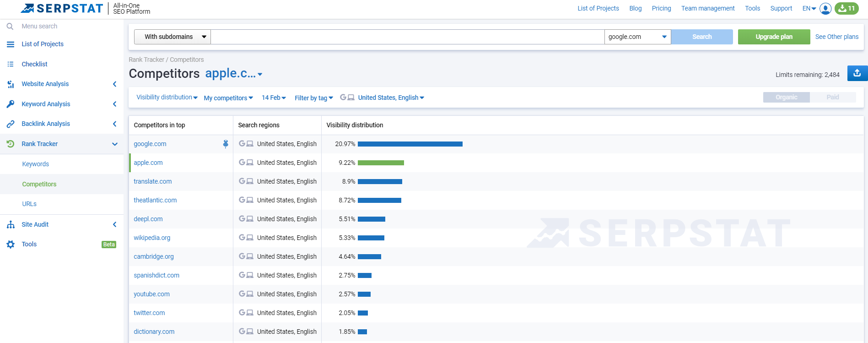Open the With subdomains dropdown
Screen dimensions: 868x343
click(173, 37)
